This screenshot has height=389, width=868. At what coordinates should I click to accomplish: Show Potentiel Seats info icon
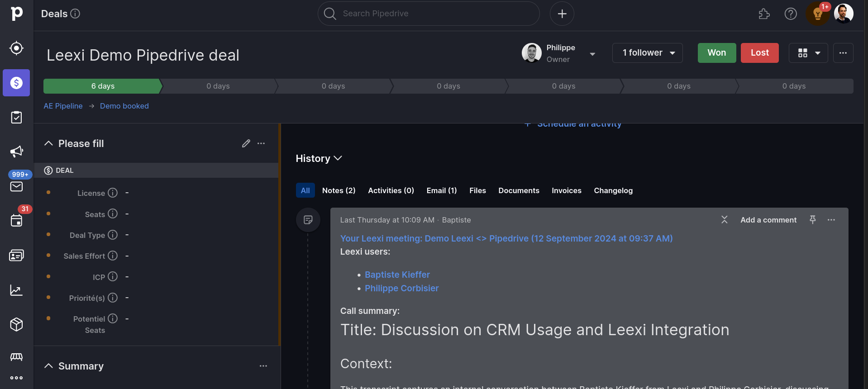[113, 318]
